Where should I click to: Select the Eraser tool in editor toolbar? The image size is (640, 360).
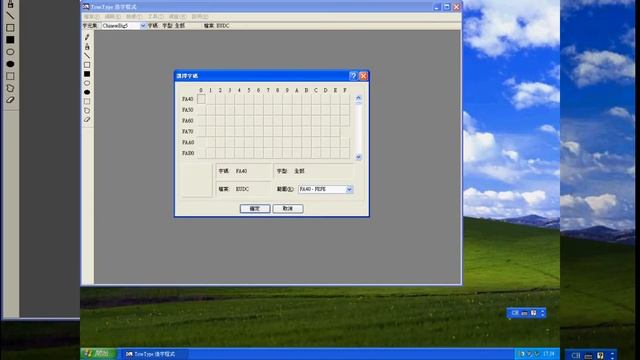pyautogui.click(x=87, y=120)
